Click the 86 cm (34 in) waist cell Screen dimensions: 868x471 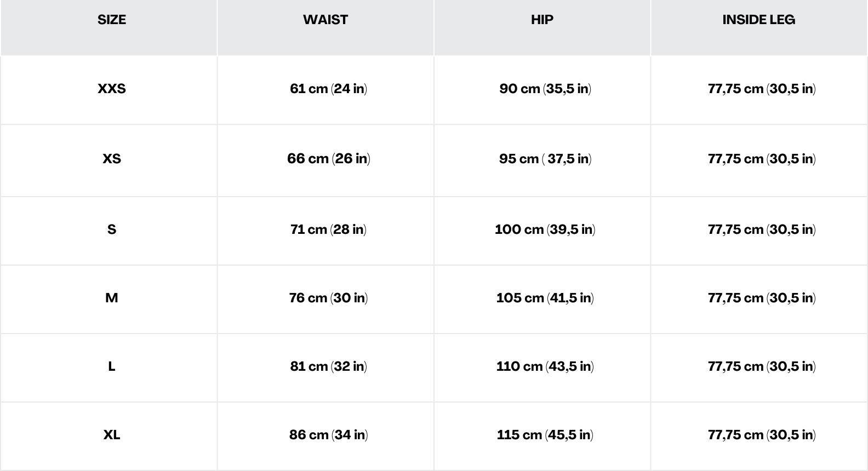[328, 435]
